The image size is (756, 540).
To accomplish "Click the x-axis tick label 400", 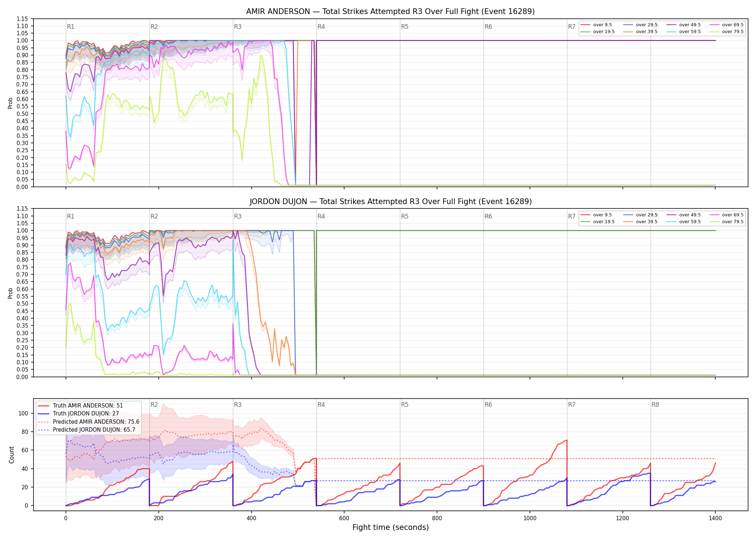I will pyautogui.click(x=251, y=518).
